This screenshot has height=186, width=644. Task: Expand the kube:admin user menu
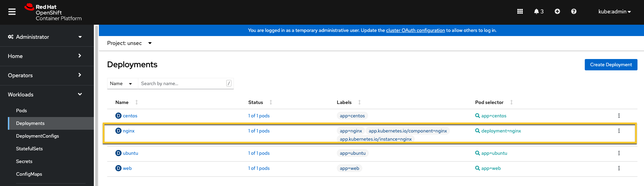[x=614, y=12]
